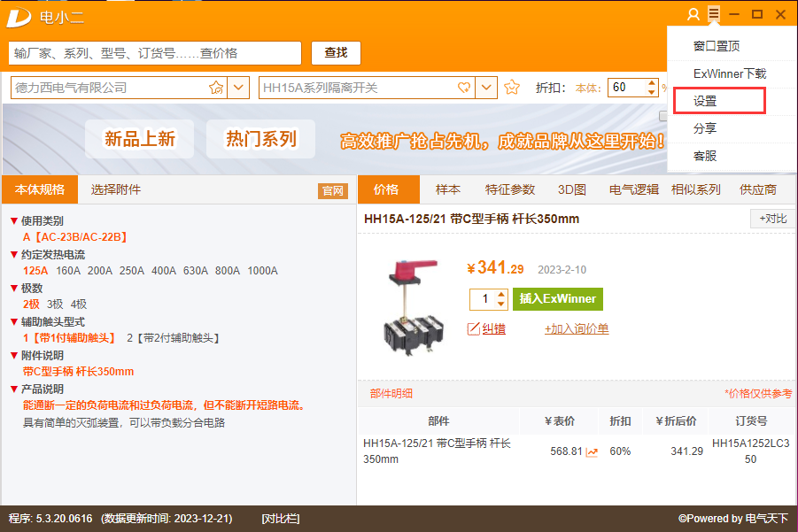Click the +加入询价单 link
798x532 pixels.
click(x=577, y=329)
